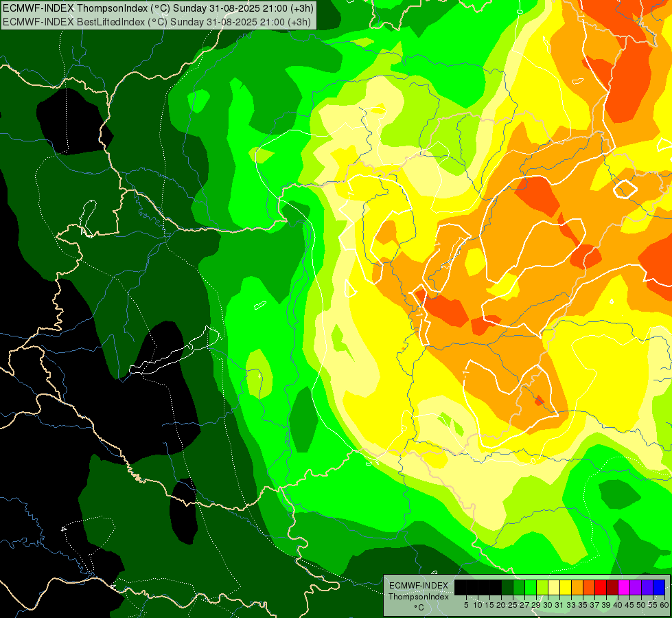Select the dark green legend swatch
The width and height of the screenshot is (672, 618).
point(507,587)
